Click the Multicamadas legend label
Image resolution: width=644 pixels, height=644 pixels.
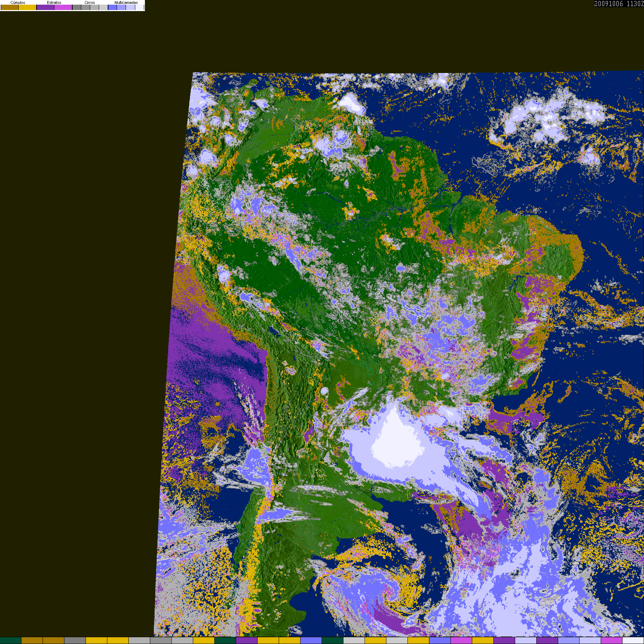pyautogui.click(x=126, y=3)
